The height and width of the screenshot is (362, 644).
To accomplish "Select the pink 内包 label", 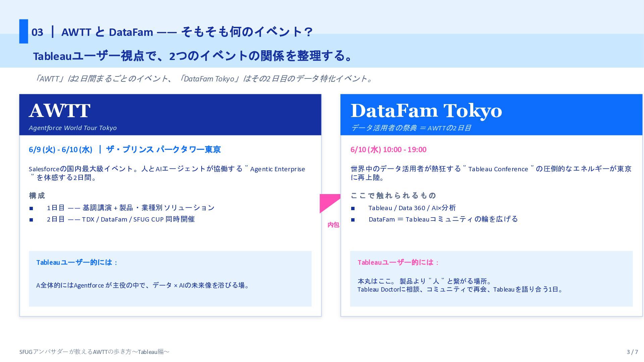I will click(x=333, y=225).
